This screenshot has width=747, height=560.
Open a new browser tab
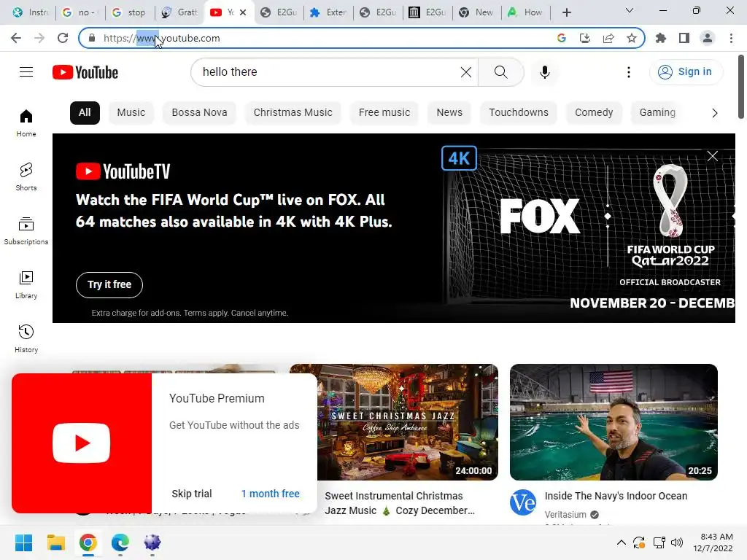(x=566, y=12)
